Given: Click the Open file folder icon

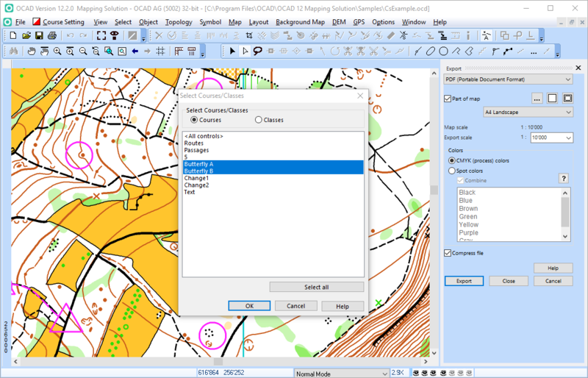Looking at the screenshot, I should pyautogui.click(x=26, y=35).
